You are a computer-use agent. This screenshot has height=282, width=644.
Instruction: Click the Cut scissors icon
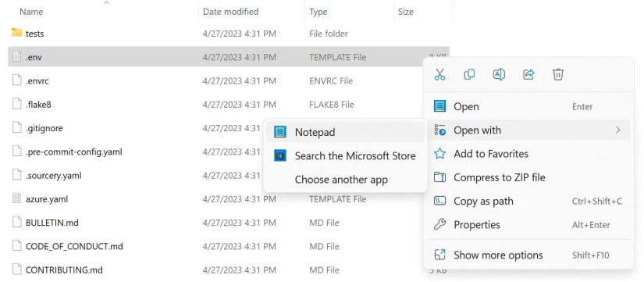click(x=439, y=74)
